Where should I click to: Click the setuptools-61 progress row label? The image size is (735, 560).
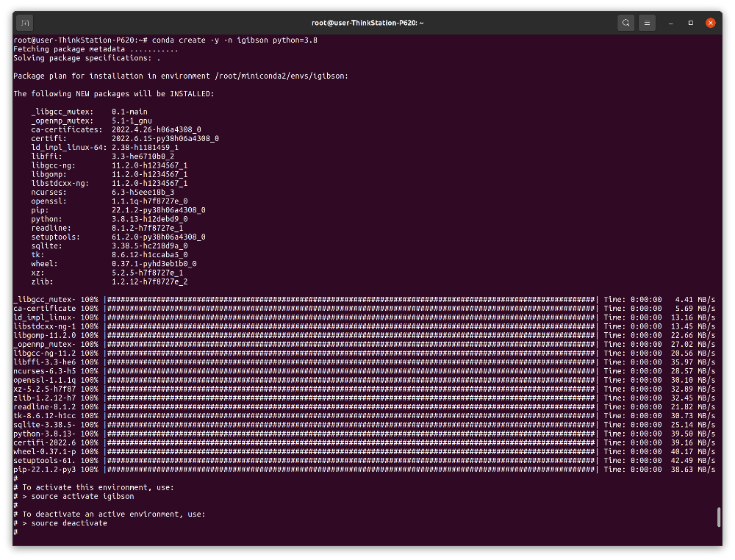pos(45,460)
